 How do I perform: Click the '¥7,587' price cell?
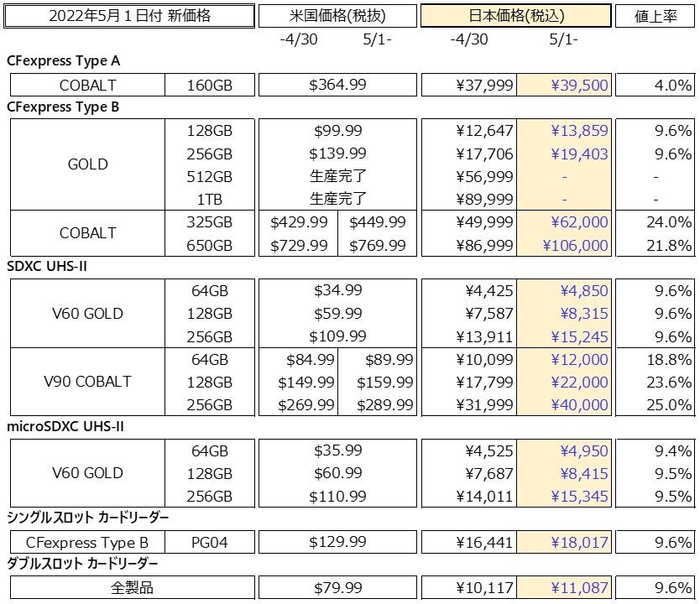pyautogui.click(x=489, y=314)
